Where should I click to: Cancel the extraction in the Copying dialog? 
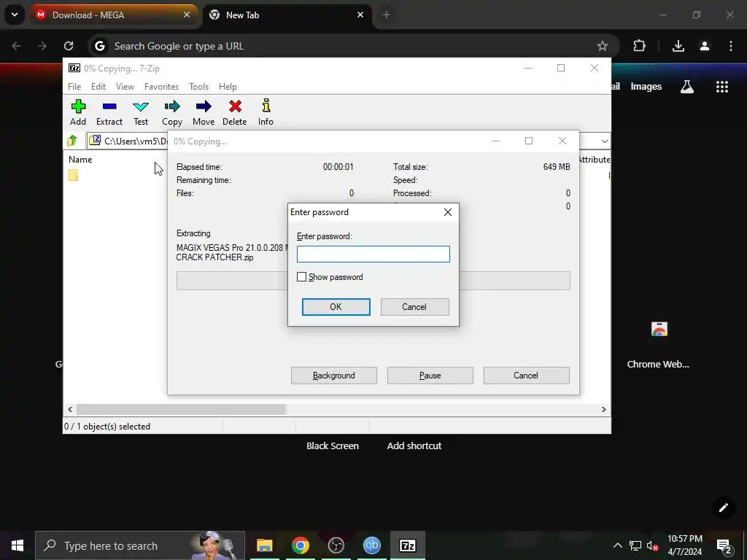click(526, 376)
